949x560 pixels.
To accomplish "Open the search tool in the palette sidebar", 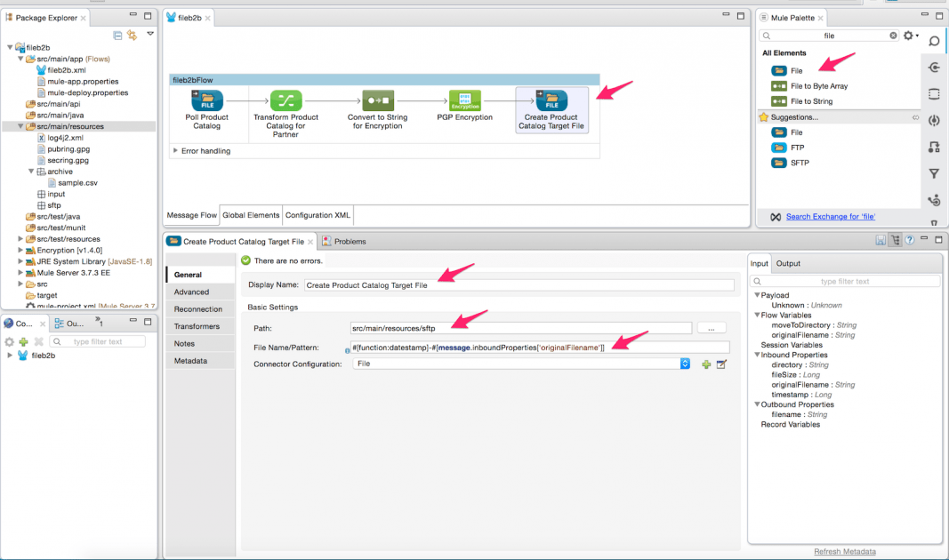I will (x=934, y=41).
